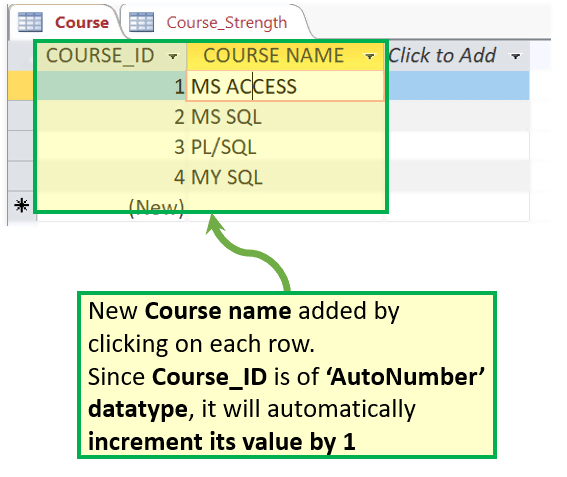The height and width of the screenshot is (477, 567).
Task: Click the Course tab table icon
Action: point(30,22)
